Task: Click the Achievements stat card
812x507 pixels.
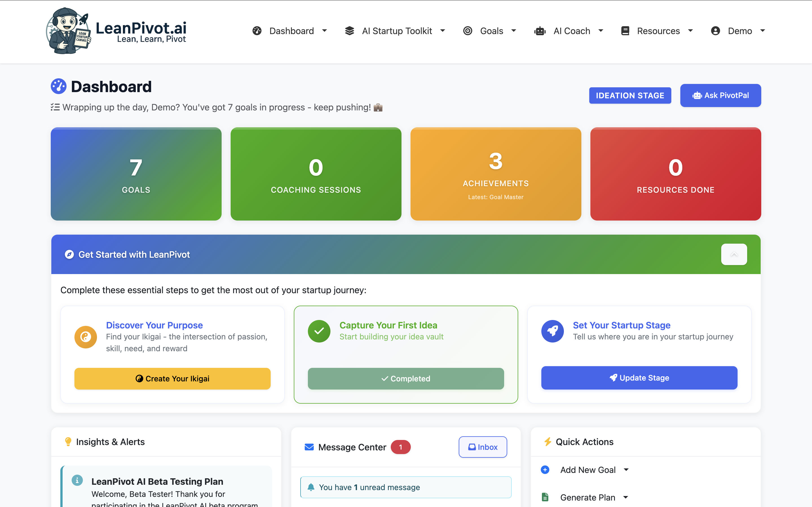Action: (x=496, y=174)
